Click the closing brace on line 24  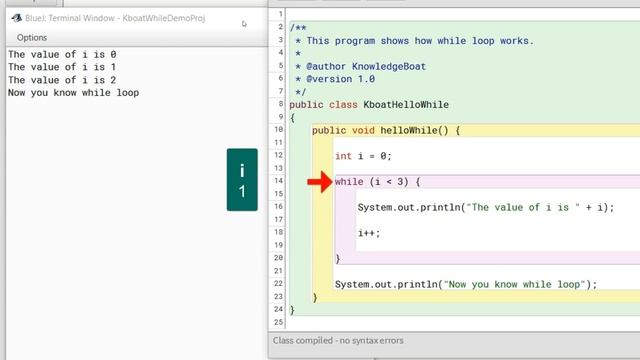coord(292,310)
